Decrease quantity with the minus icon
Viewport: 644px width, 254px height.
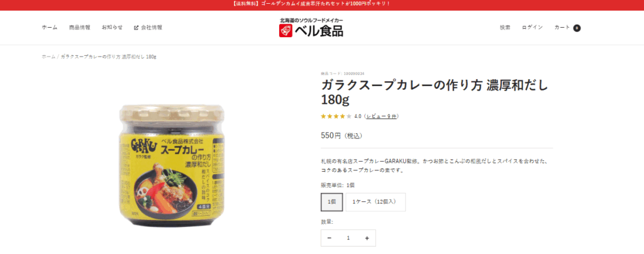[x=330, y=238]
